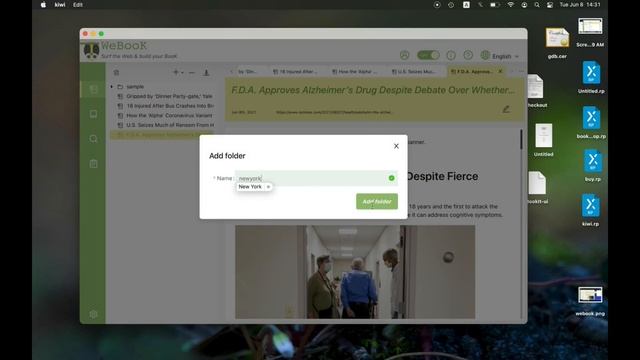This screenshot has height=360, width=640.
Task: Switch to the 'U.S. Seizes Mu...' tab
Action: point(413,71)
